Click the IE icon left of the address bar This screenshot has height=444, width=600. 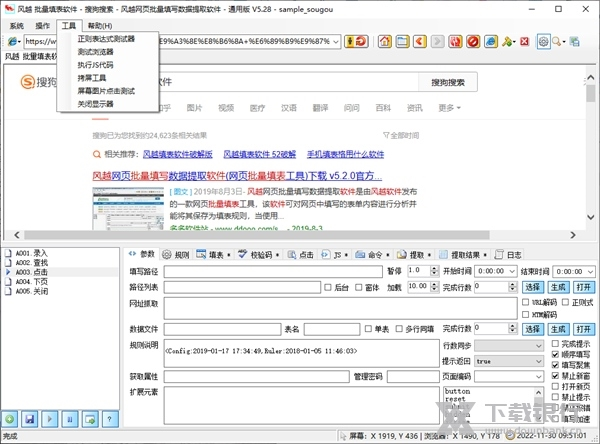pos(13,41)
